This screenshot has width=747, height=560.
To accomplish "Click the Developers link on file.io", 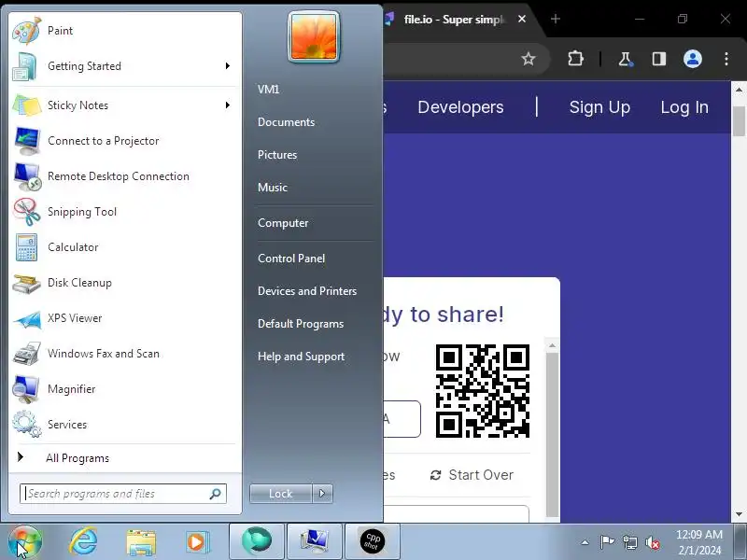I will [460, 107].
